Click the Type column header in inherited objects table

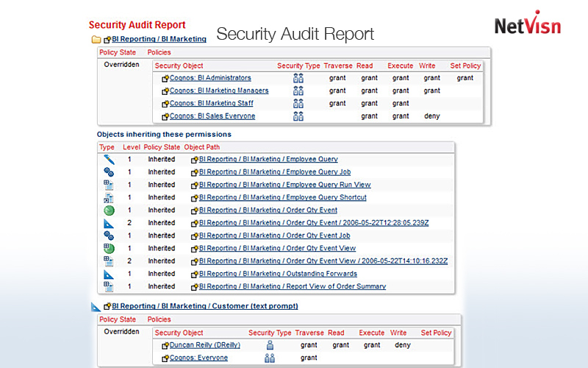pos(107,147)
